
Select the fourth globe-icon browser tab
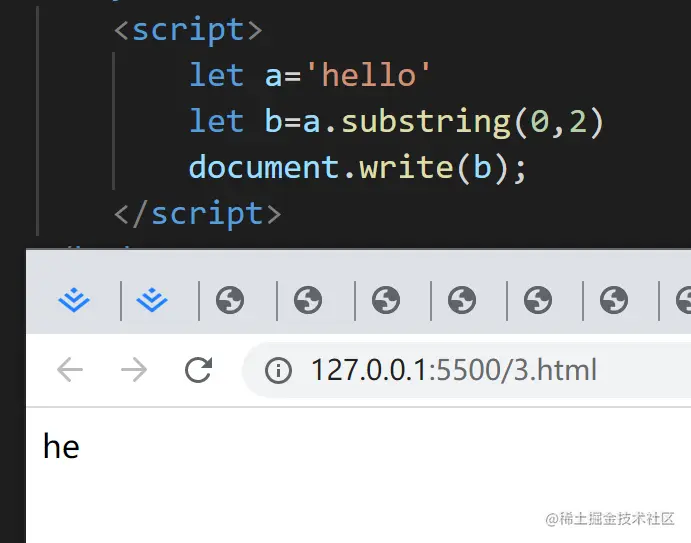(462, 300)
